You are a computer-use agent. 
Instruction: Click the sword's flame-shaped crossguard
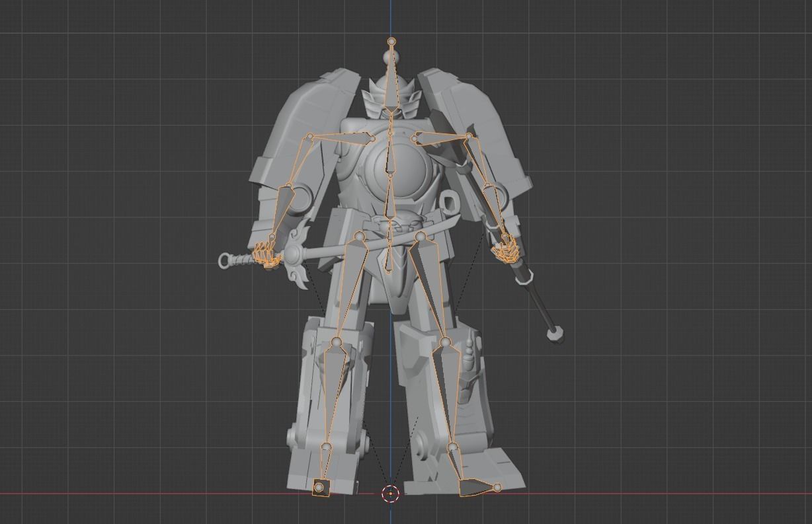click(296, 255)
